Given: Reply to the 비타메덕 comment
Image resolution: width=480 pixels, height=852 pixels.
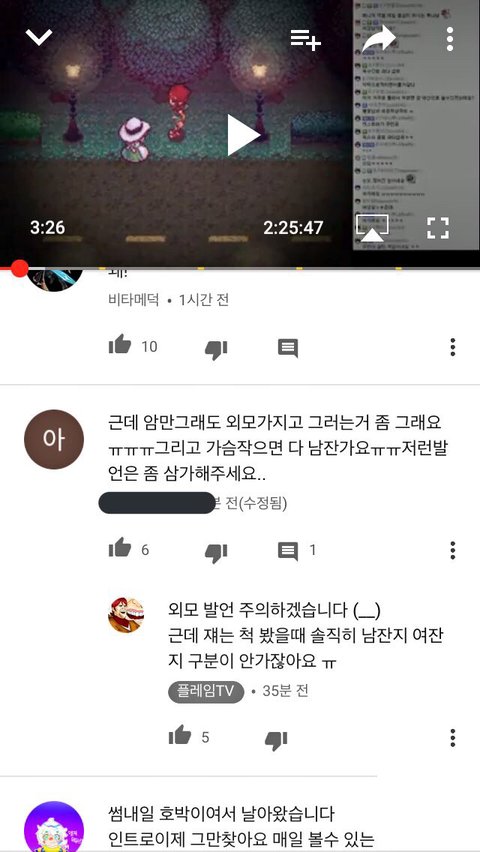Looking at the screenshot, I should point(288,348).
